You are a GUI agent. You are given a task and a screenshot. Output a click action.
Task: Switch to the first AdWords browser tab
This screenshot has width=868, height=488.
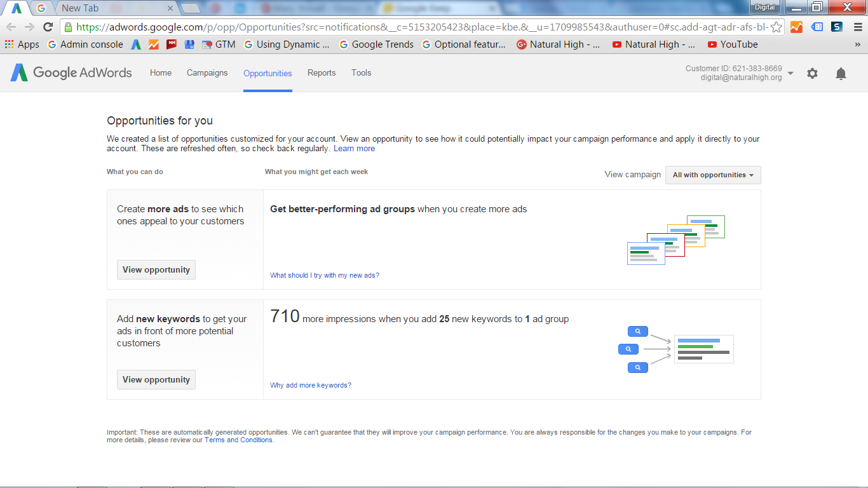click(17, 8)
